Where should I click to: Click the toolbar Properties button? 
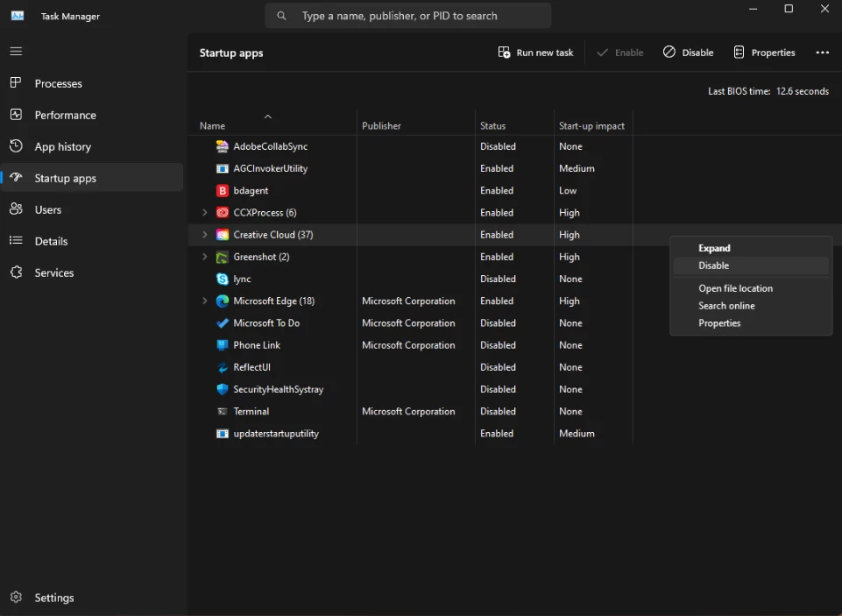tap(764, 53)
